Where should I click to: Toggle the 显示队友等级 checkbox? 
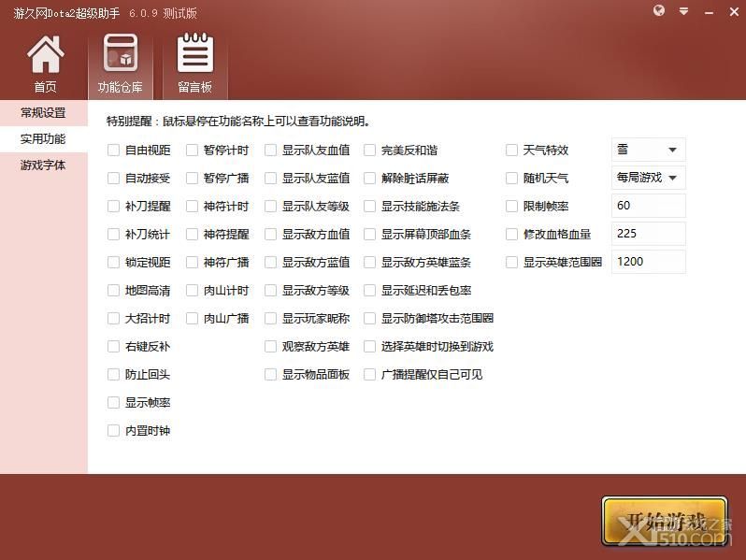[x=270, y=207]
